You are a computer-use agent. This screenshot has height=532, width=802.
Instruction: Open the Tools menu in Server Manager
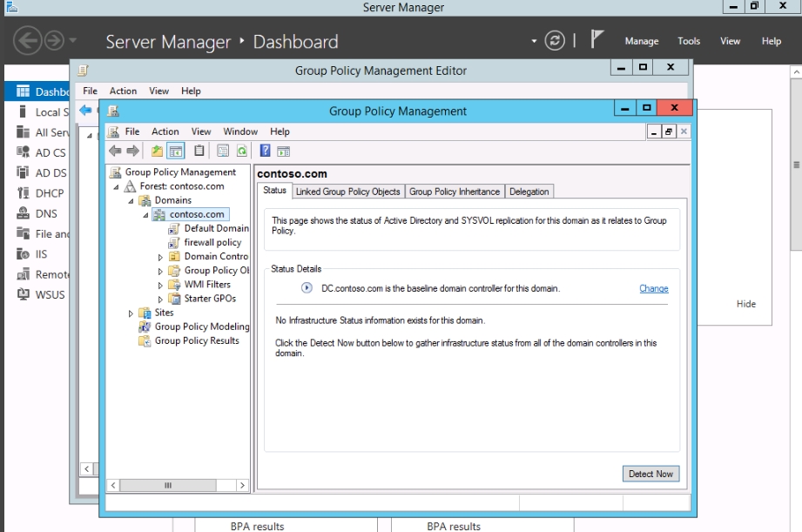[689, 41]
